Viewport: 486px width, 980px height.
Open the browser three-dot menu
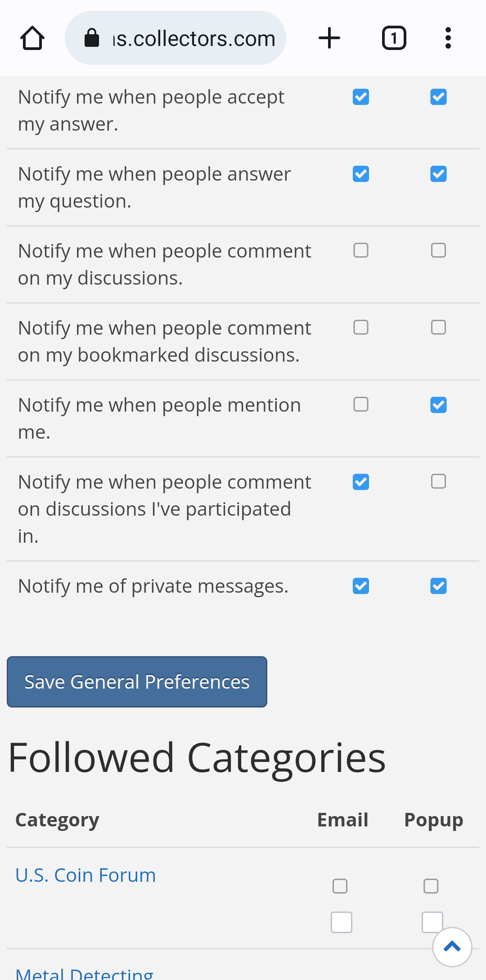point(448,38)
